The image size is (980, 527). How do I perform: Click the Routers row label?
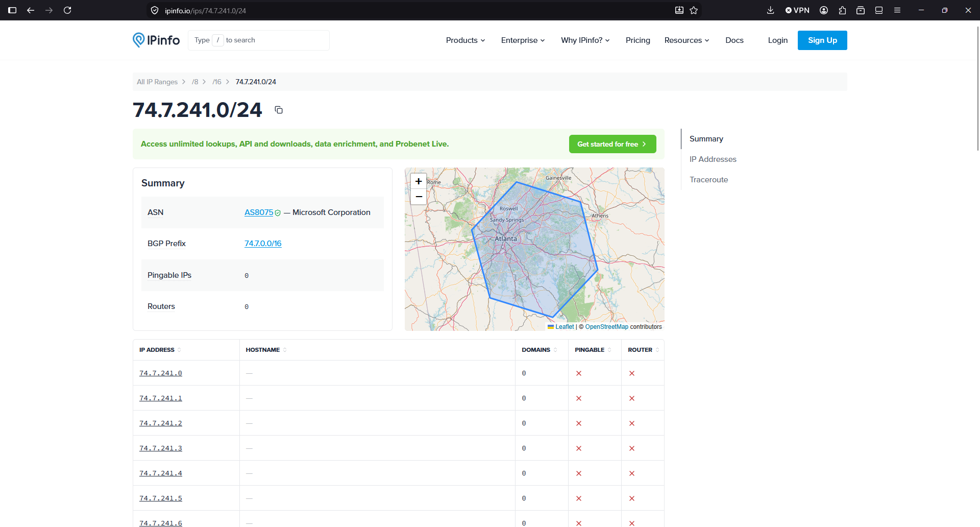(x=161, y=306)
